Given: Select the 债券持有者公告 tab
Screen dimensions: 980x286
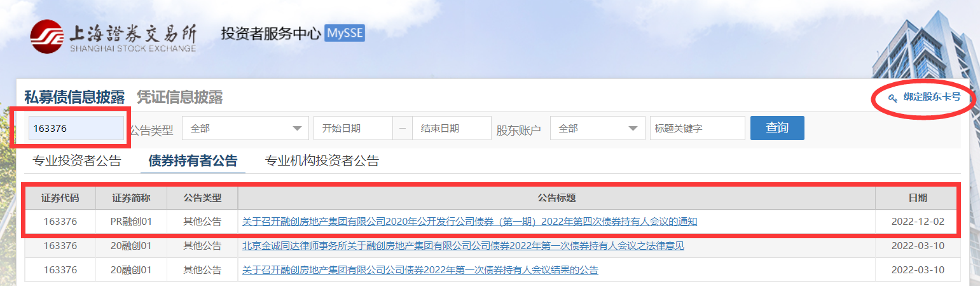Looking at the screenshot, I should coord(193,161).
